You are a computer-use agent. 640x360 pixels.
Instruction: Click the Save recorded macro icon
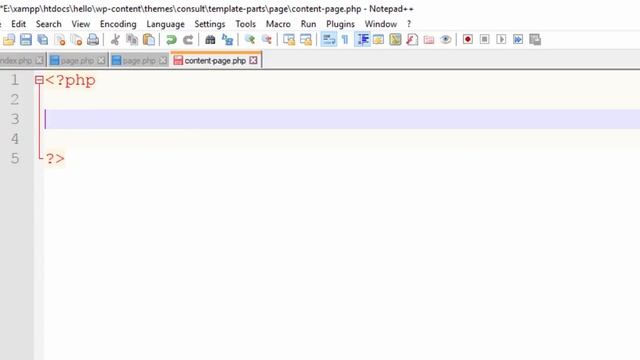coord(535,40)
